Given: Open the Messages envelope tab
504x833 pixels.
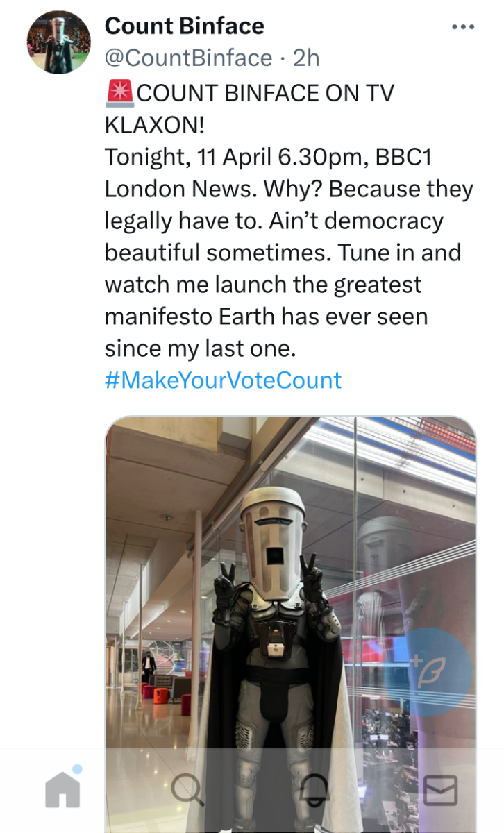Looking at the screenshot, I should [x=441, y=791].
